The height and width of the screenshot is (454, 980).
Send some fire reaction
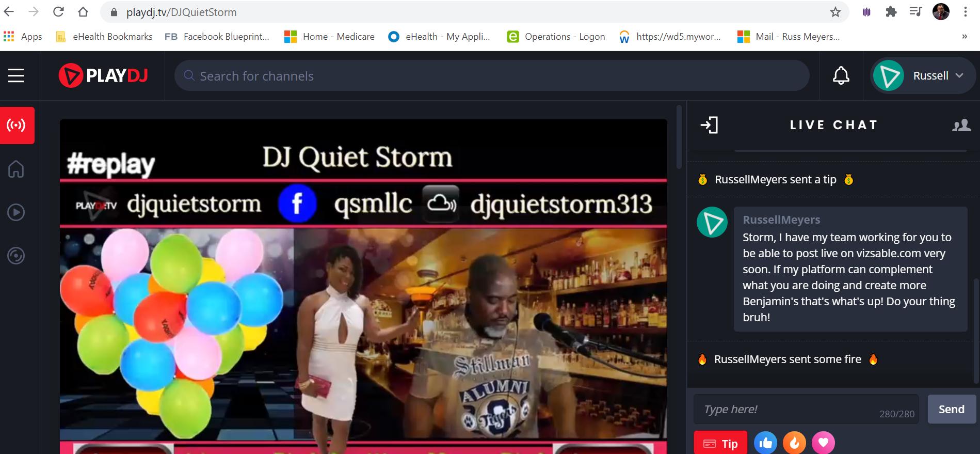click(794, 443)
